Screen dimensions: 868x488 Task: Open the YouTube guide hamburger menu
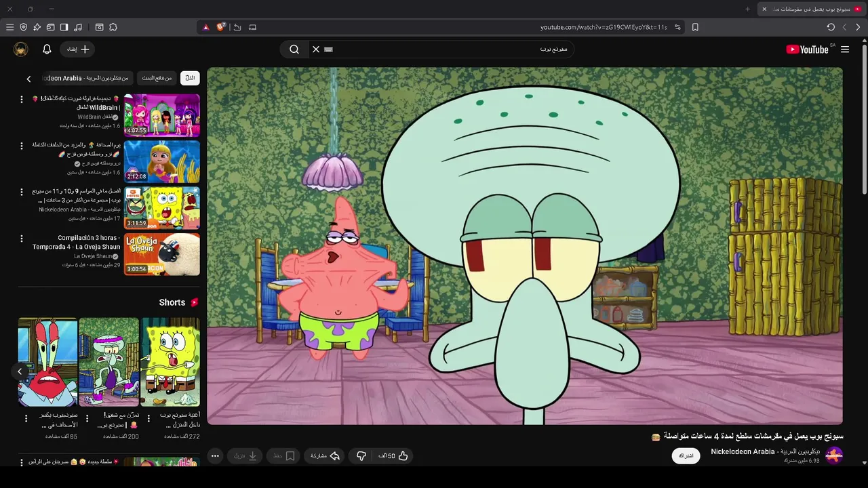[x=845, y=49]
